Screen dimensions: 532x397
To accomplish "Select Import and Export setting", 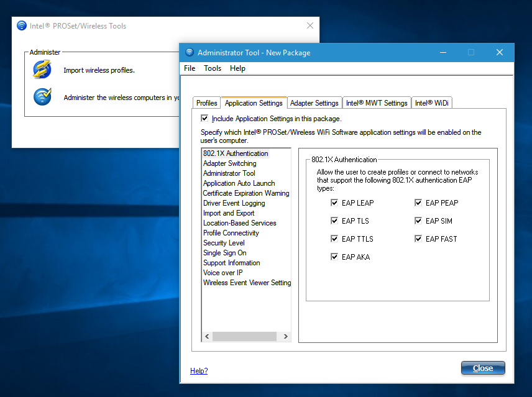I will click(229, 213).
